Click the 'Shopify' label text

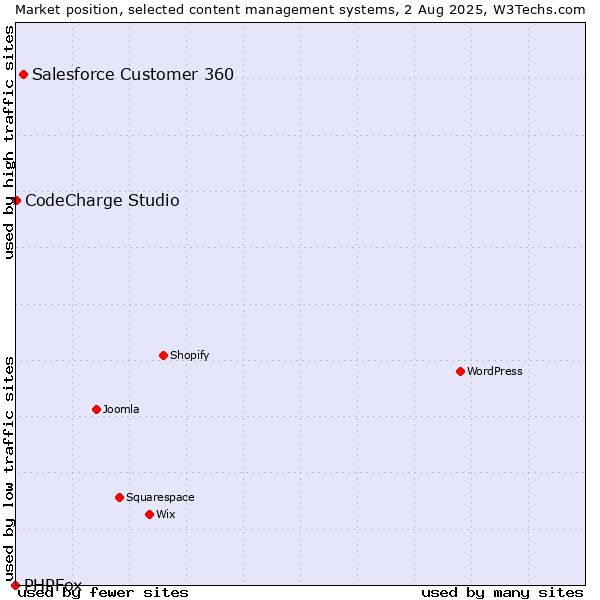189,355
